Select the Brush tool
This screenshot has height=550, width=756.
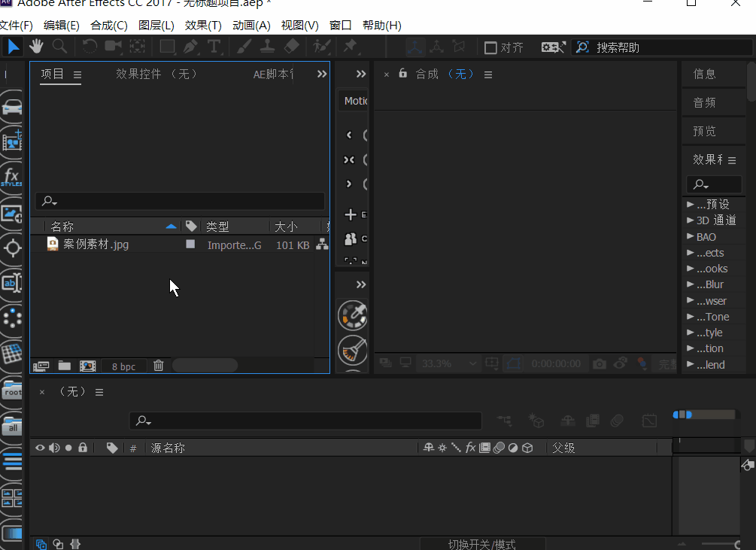pos(244,47)
